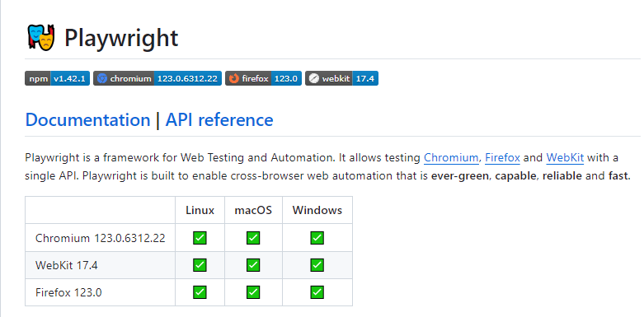Follow the Chromium link in description

(x=451, y=157)
